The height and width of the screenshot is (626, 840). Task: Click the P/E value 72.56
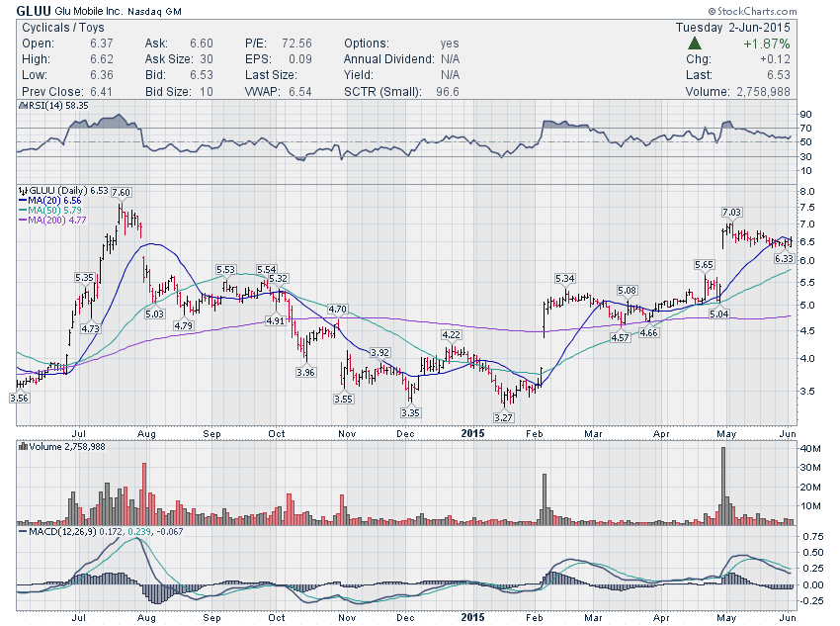[x=296, y=44]
